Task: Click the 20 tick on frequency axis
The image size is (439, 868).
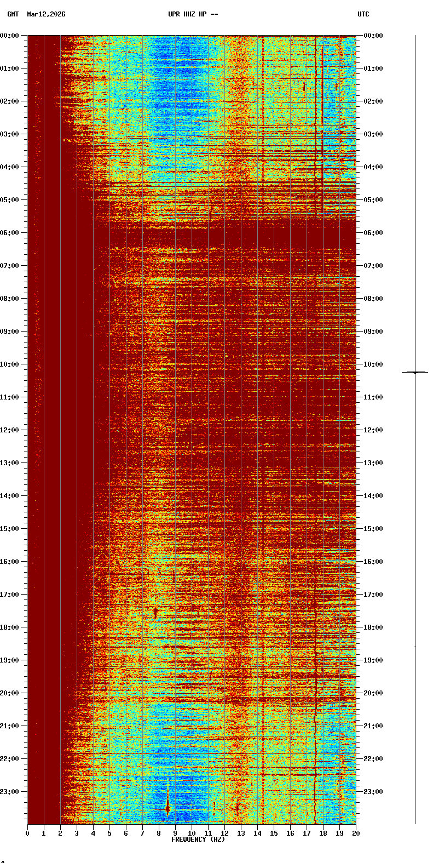Action: [356, 833]
